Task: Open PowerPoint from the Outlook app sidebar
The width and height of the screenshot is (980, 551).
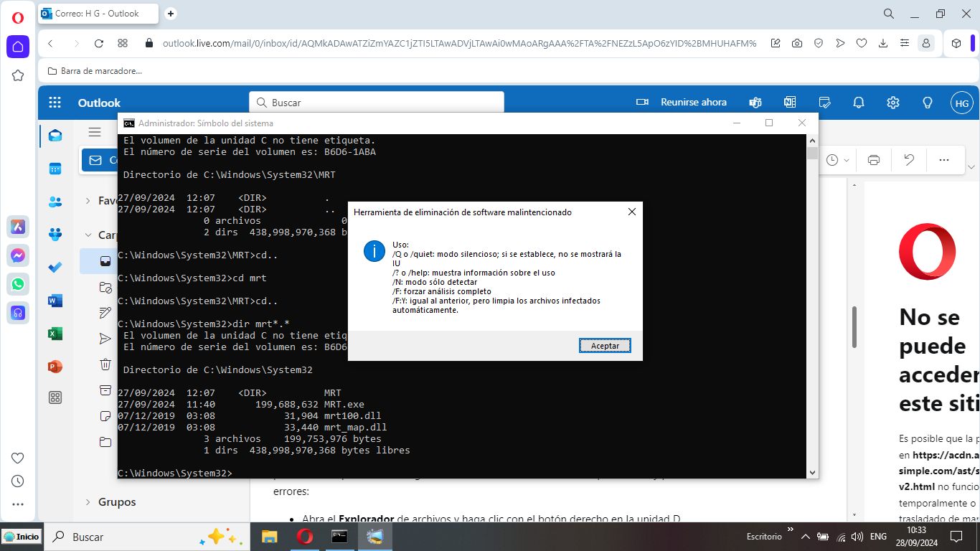Action: (55, 367)
